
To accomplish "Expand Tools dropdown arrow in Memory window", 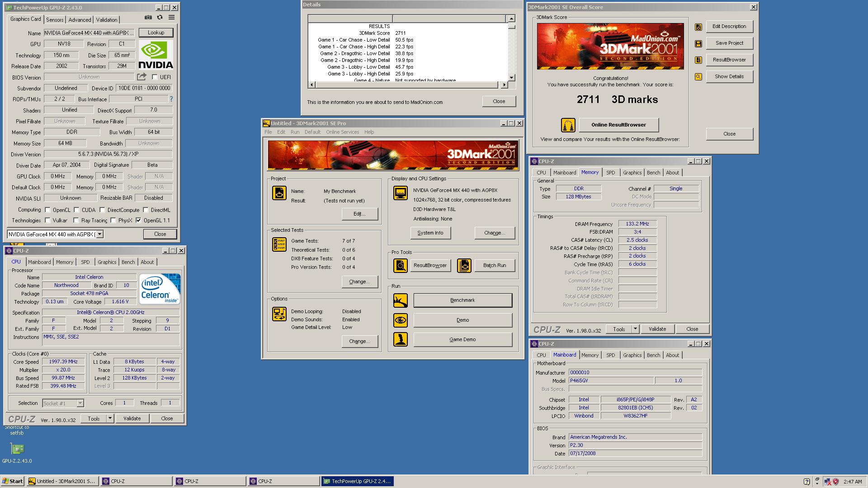I will (x=635, y=329).
